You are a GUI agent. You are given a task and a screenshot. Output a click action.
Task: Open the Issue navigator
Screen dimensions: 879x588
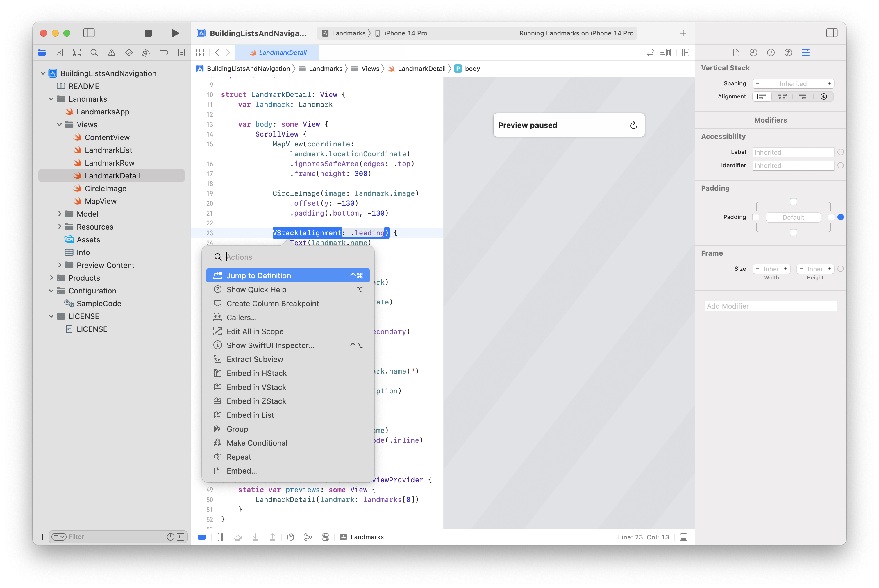click(111, 53)
